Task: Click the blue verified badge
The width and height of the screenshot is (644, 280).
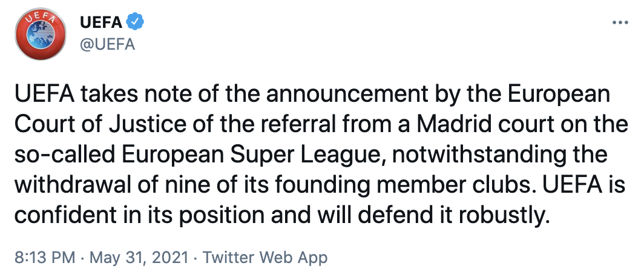Action: (135, 24)
